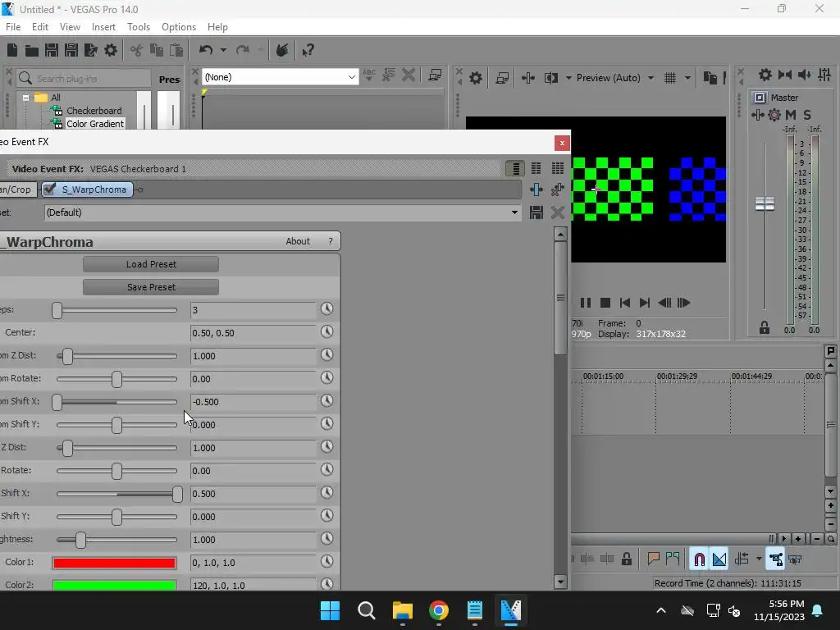Create a new project via toolbar icon
The image size is (840, 630).
coord(12,50)
